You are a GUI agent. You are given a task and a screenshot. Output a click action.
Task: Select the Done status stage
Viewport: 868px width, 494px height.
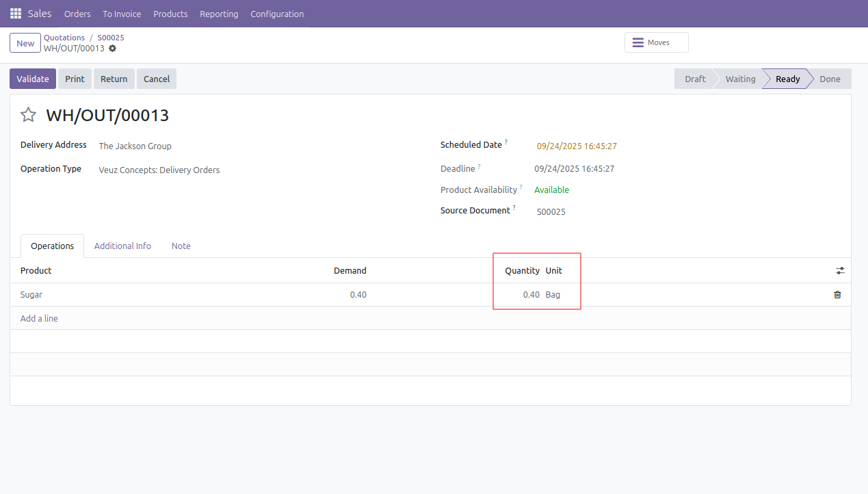click(x=829, y=79)
